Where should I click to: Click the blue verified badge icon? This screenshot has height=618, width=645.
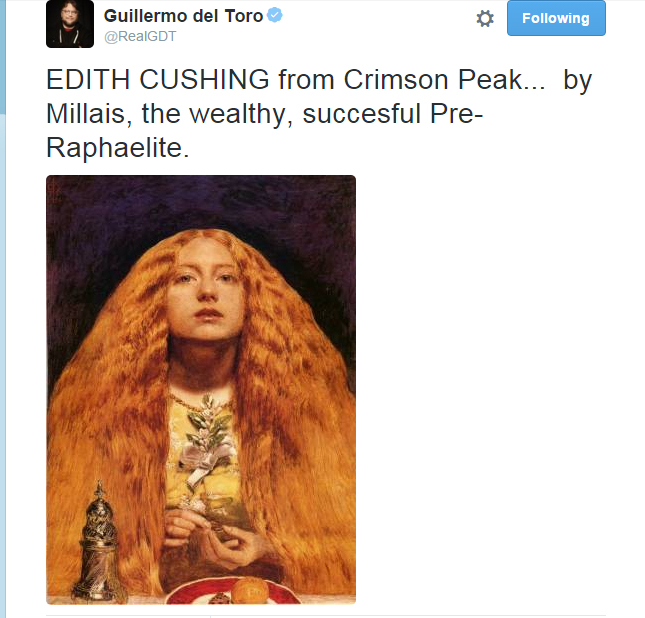(x=275, y=15)
